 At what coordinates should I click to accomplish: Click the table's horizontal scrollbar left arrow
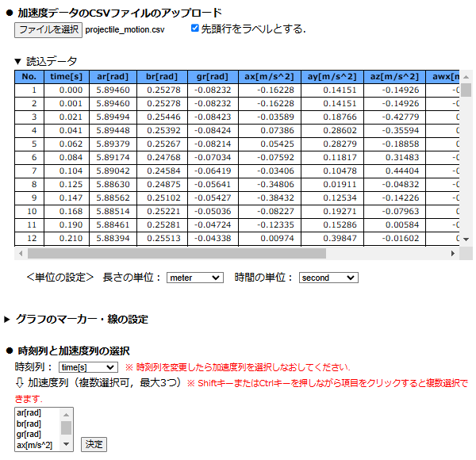tap(21, 254)
